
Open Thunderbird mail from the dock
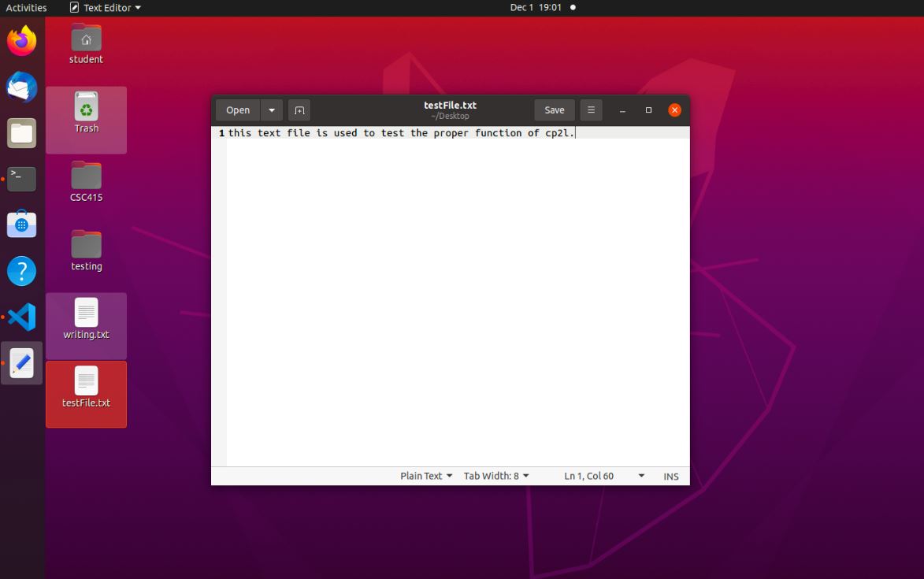click(22, 87)
